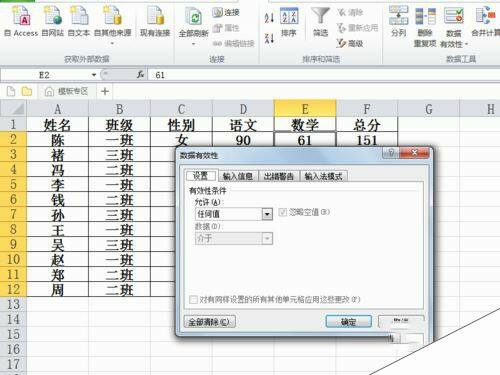Import from text file (自文本)
Screen dimensions: 500x375
79,21
